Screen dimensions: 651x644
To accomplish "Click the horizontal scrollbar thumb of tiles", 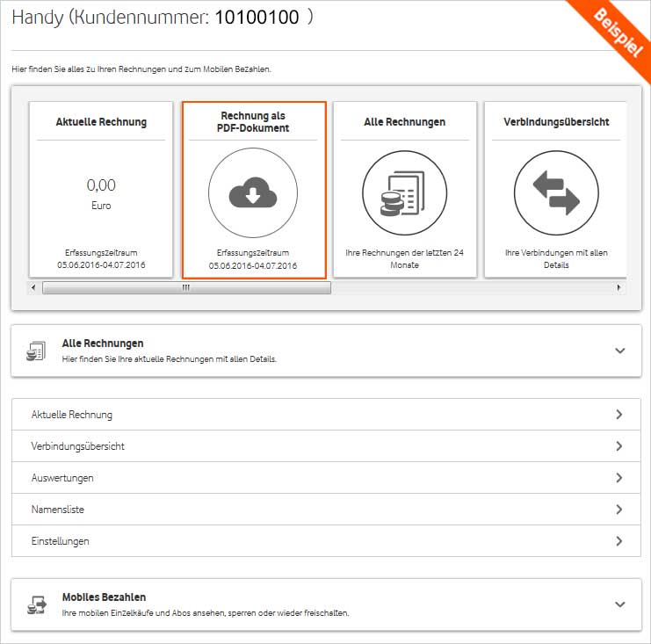I will coord(186,287).
